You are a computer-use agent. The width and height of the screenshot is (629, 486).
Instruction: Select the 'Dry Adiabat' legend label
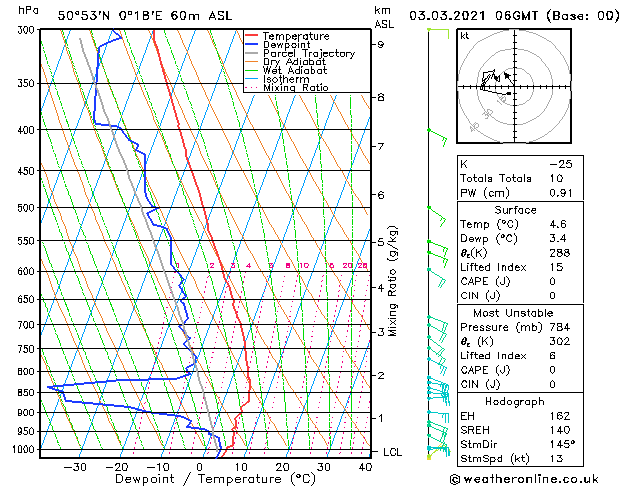coord(294,62)
